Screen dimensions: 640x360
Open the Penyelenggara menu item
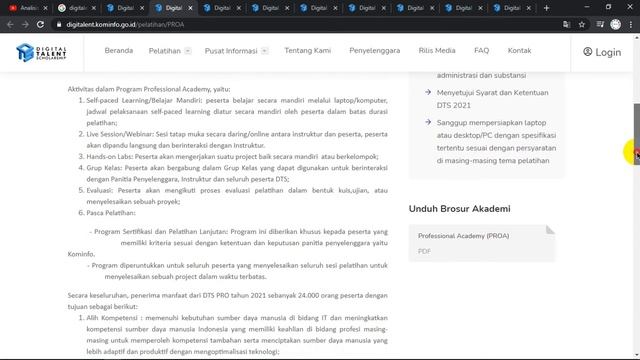(x=375, y=51)
